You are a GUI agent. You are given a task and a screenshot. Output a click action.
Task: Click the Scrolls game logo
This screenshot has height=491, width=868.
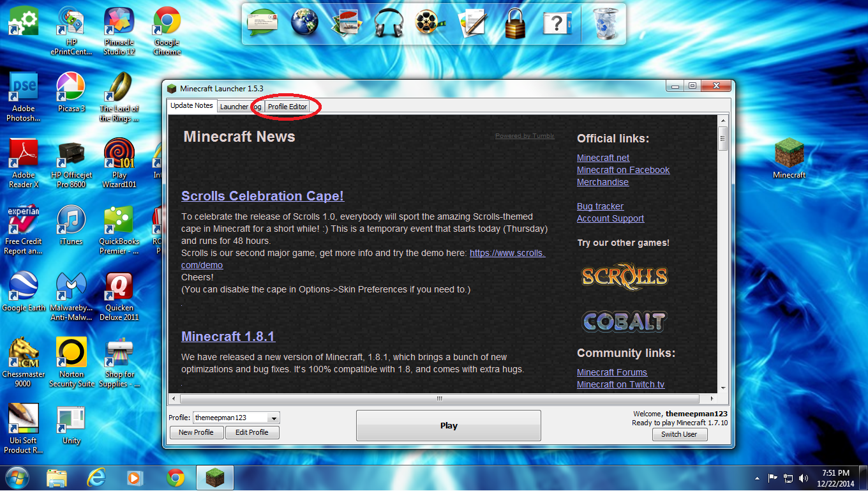point(624,276)
